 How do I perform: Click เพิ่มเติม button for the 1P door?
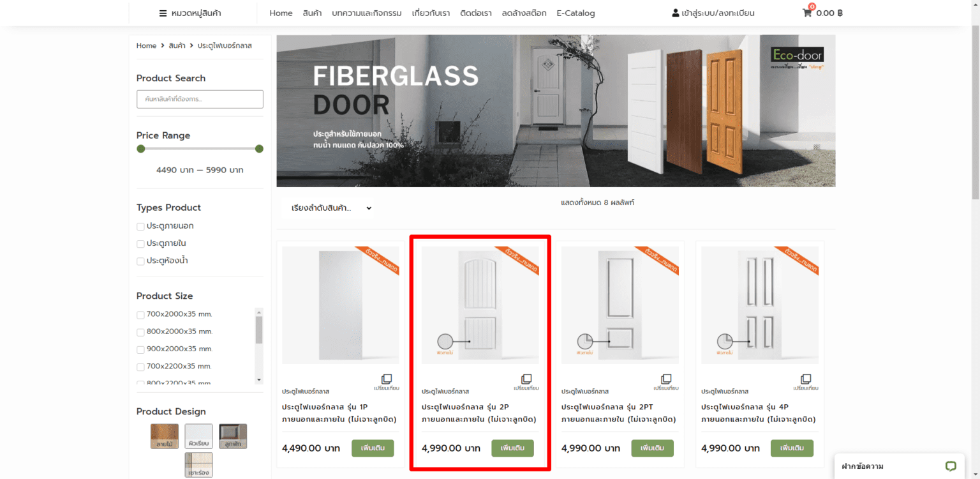pyautogui.click(x=373, y=448)
